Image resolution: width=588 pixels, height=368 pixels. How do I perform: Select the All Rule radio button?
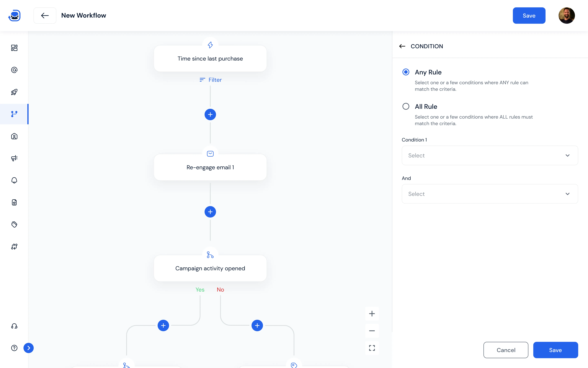tap(406, 106)
